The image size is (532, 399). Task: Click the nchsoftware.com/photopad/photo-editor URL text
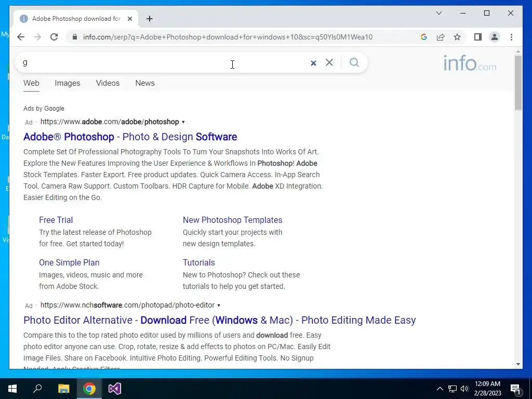(127, 305)
